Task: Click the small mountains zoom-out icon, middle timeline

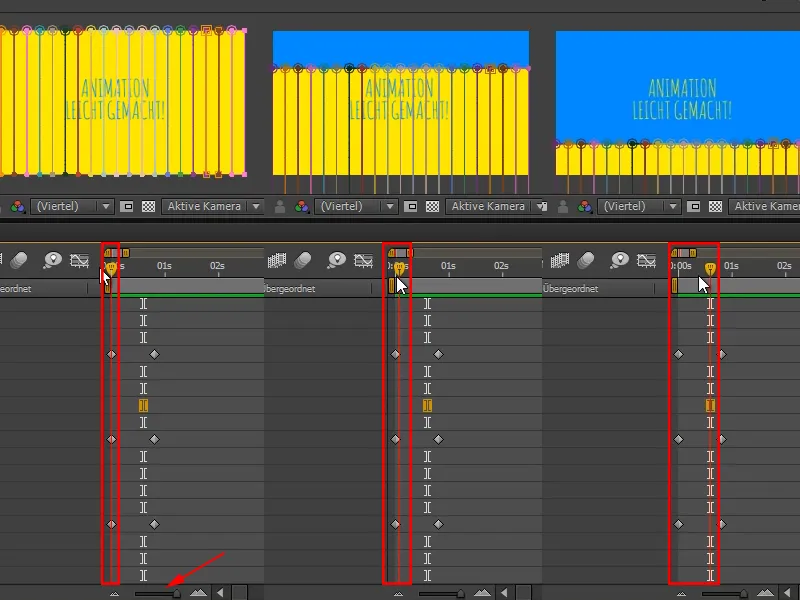Action: 398,593
